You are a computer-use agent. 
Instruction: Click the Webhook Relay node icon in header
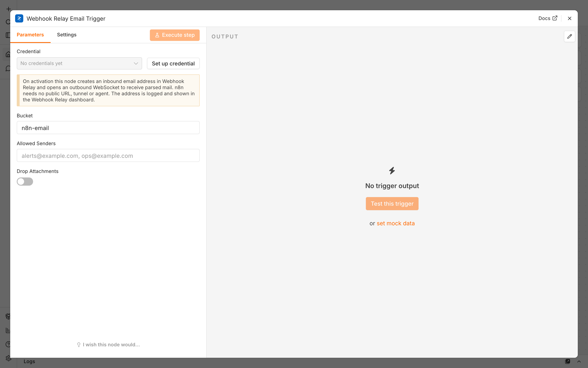19,18
